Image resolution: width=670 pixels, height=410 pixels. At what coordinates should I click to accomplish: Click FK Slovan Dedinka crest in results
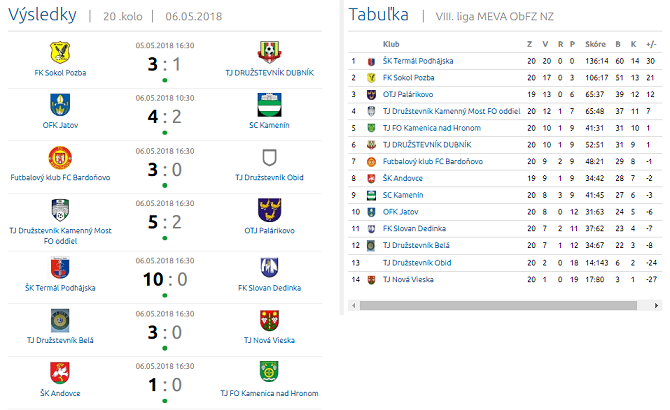pyautogui.click(x=268, y=266)
